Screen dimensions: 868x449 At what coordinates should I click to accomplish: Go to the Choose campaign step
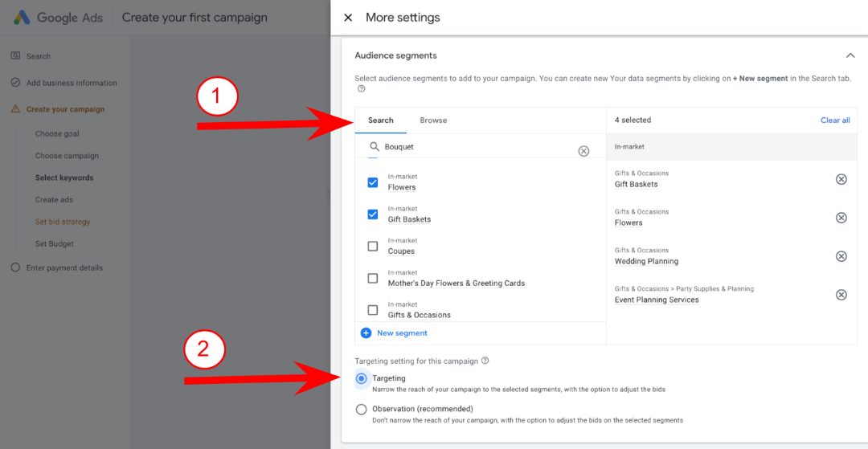[67, 155]
